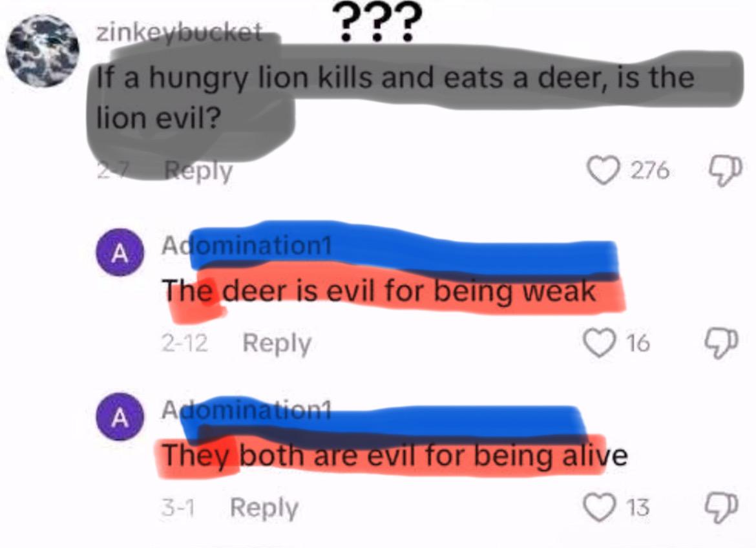Open Adomination1 username above the deer comment
756x548 pixels.
[x=246, y=245]
